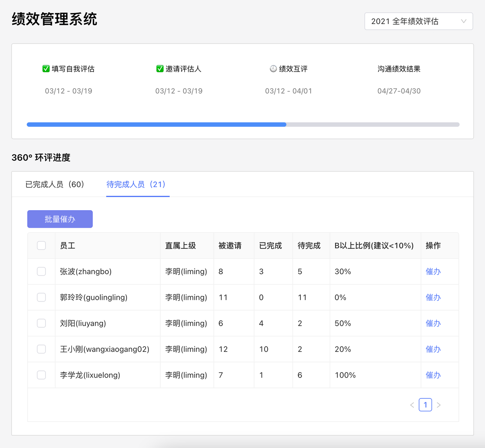Click the dropdown chevron on the evaluation selector
The image size is (485, 448).
click(x=463, y=21)
